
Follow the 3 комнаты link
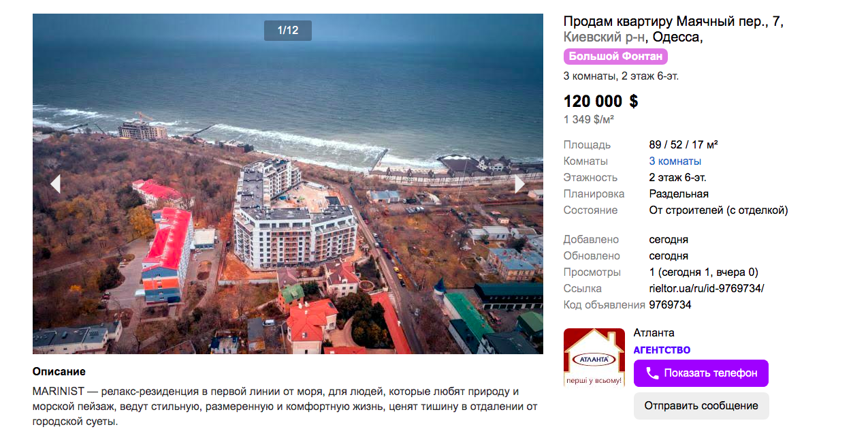[x=675, y=161]
